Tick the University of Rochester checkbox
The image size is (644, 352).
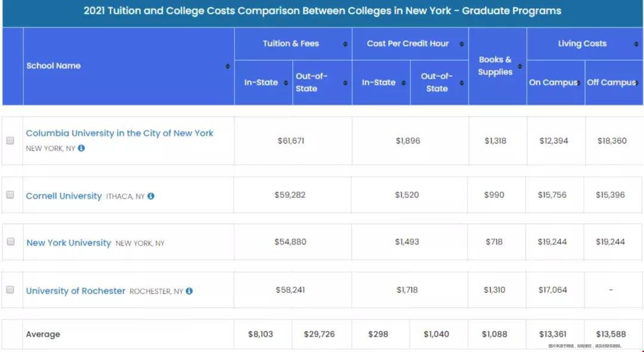pyautogui.click(x=10, y=289)
